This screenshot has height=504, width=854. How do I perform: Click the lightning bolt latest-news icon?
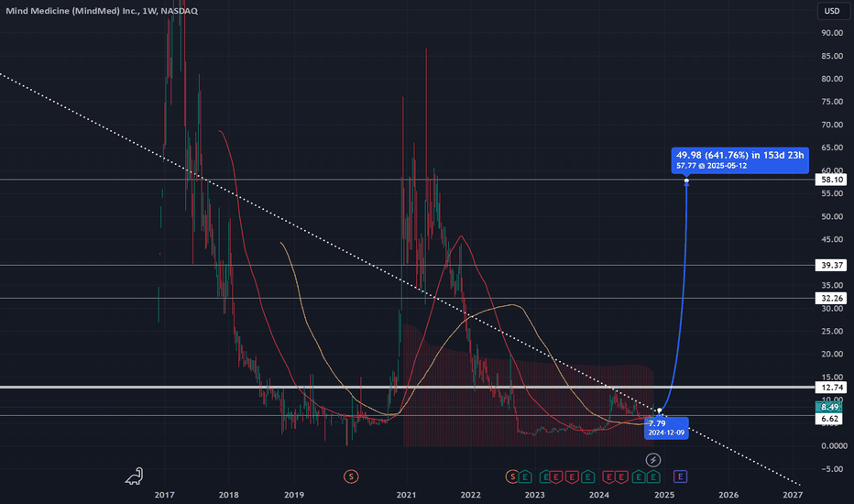pyautogui.click(x=653, y=460)
